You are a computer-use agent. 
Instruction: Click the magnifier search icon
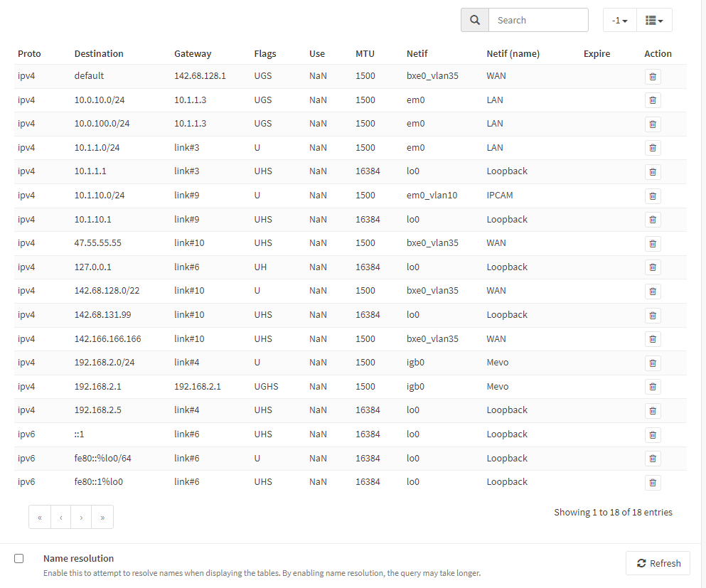pyautogui.click(x=474, y=20)
